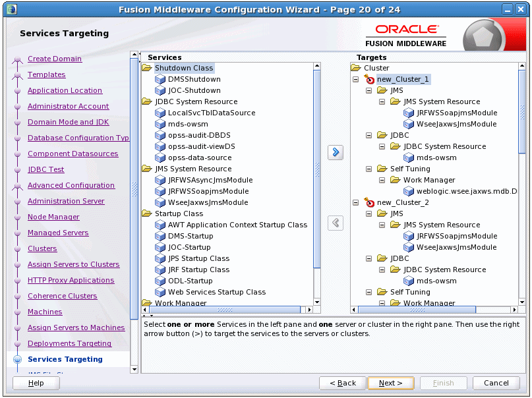Collapse the new_Cluster_1 tree node
The height and width of the screenshot is (398, 532).
(x=355, y=79)
